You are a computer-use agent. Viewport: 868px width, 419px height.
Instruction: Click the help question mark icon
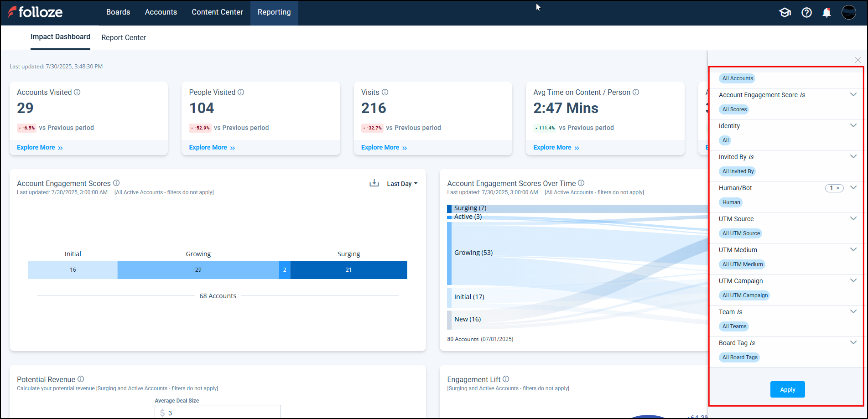(806, 13)
